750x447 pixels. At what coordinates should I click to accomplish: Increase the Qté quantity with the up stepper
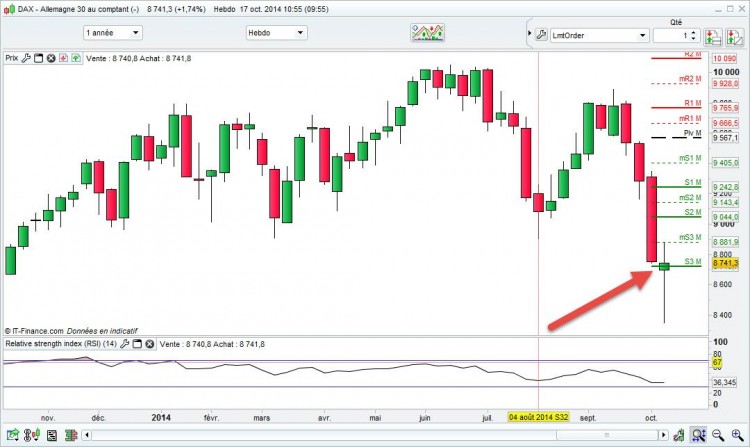coord(694,33)
